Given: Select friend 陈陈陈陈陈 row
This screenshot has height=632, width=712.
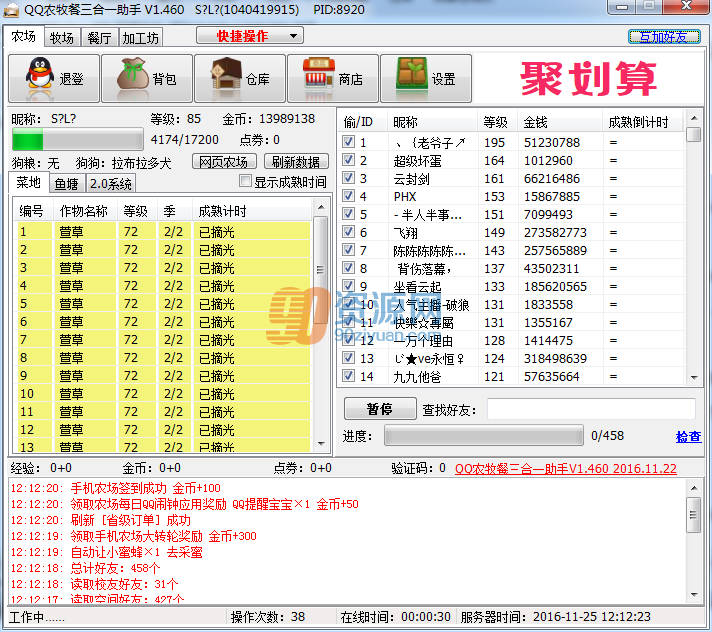Looking at the screenshot, I should coord(511,250).
